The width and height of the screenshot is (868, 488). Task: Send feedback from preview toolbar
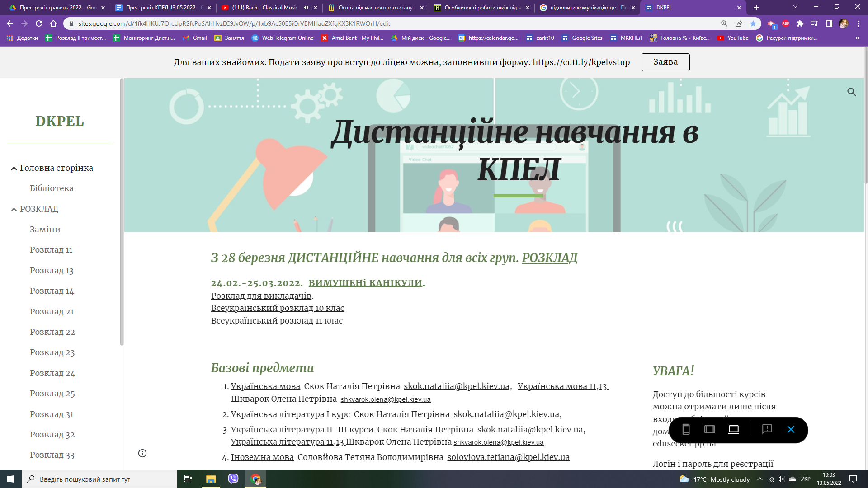[767, 429]
